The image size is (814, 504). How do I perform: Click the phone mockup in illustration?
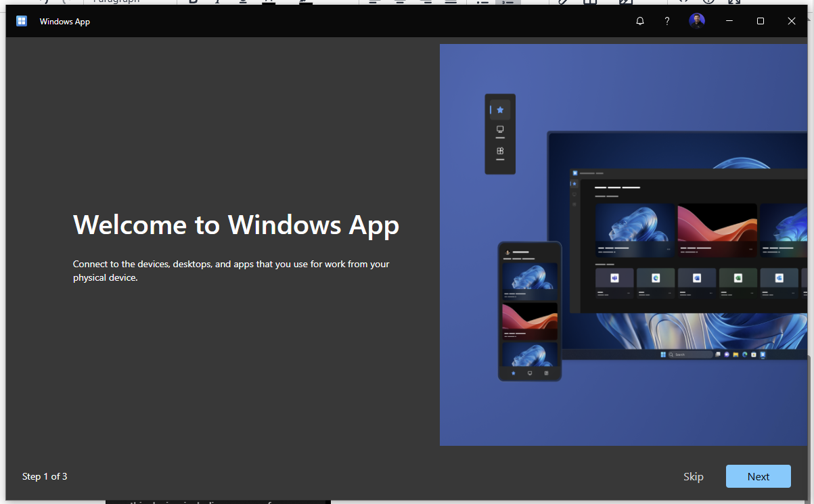(530, 311)
